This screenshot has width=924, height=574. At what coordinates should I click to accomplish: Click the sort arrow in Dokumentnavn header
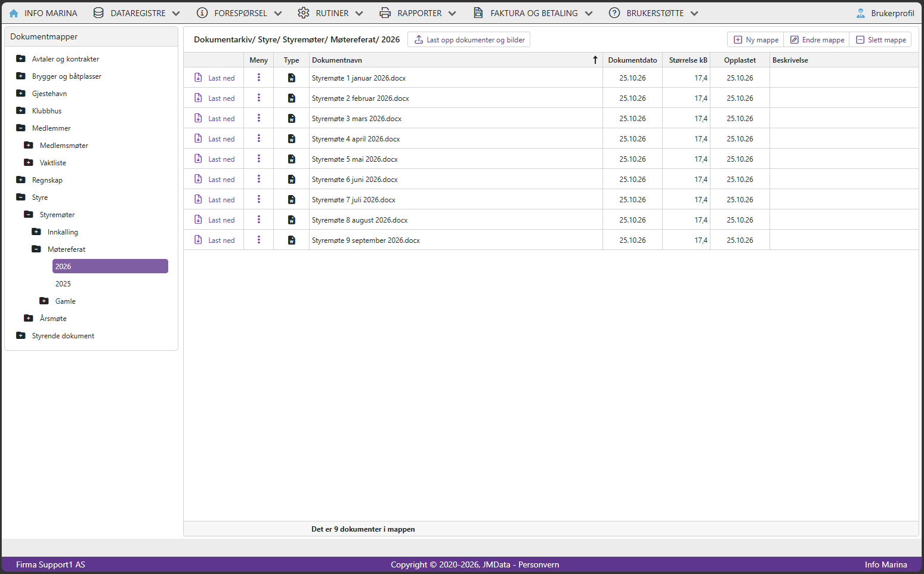595,60
